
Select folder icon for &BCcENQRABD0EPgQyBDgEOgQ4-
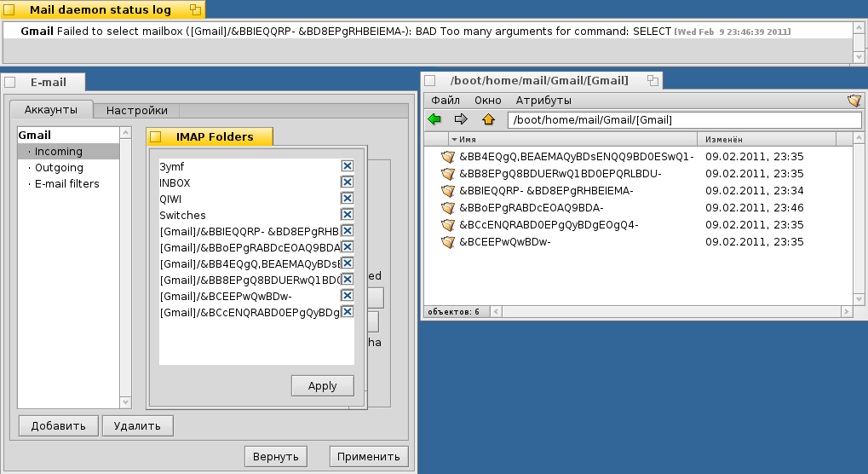[448, 225]
